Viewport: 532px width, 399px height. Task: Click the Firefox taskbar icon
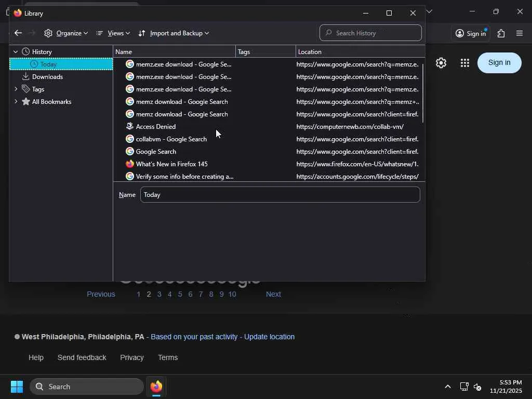pos(156,387)
